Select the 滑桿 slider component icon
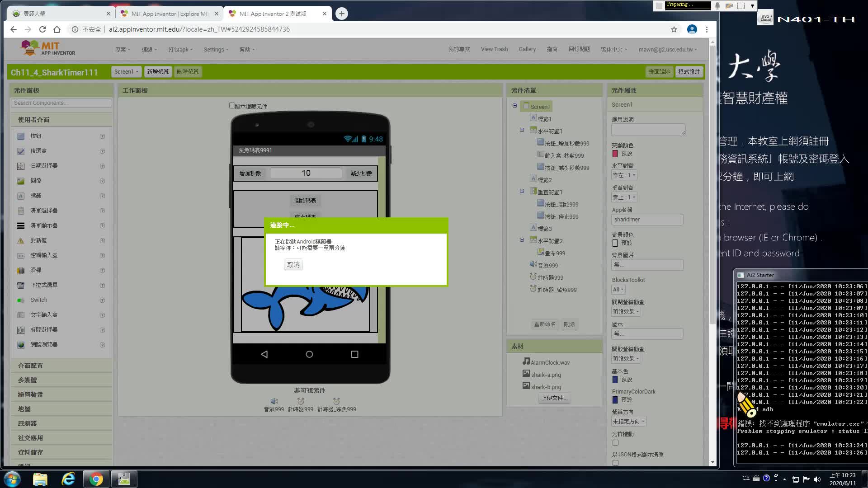The width and height of the screenshot is (868, 488). pyautogui.click(x=21, y=270)
